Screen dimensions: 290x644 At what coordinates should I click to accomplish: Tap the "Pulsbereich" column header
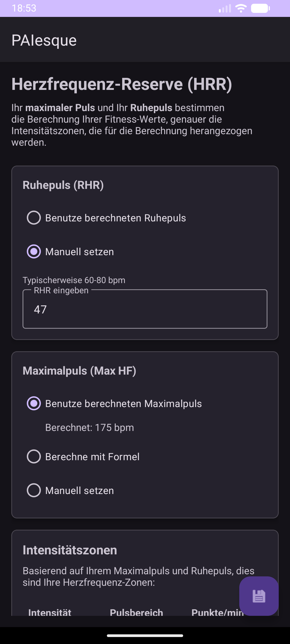coord(136,612)
